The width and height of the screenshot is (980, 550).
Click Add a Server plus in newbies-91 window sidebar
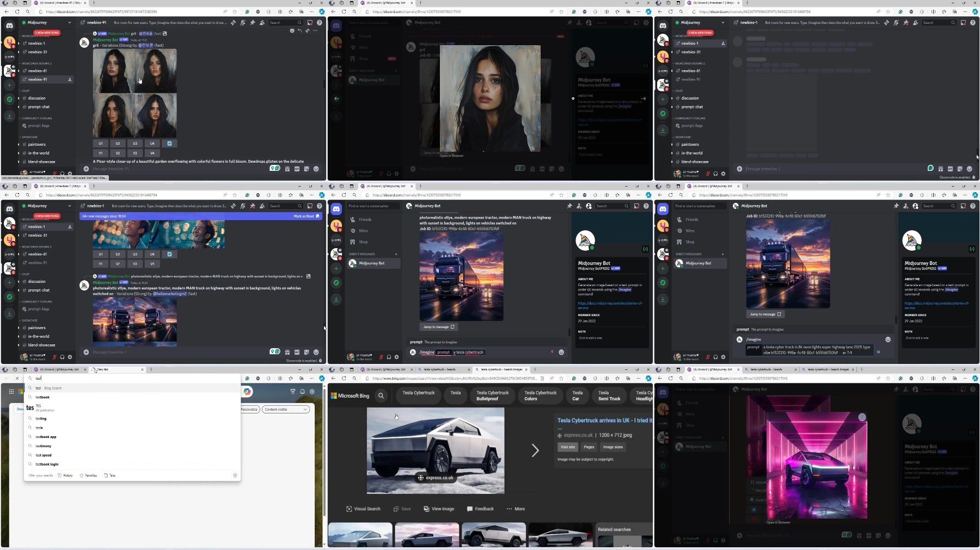9,85
